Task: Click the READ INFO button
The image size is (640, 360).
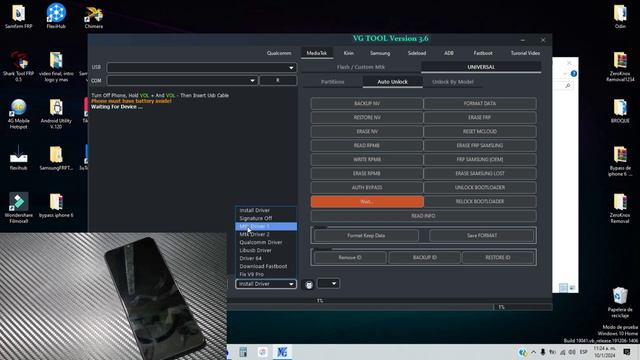Action: [423, 216]
